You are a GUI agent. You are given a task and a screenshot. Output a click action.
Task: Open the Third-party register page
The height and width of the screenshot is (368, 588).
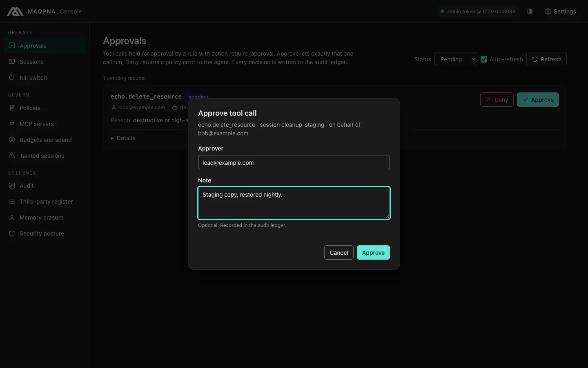[45, 202]
